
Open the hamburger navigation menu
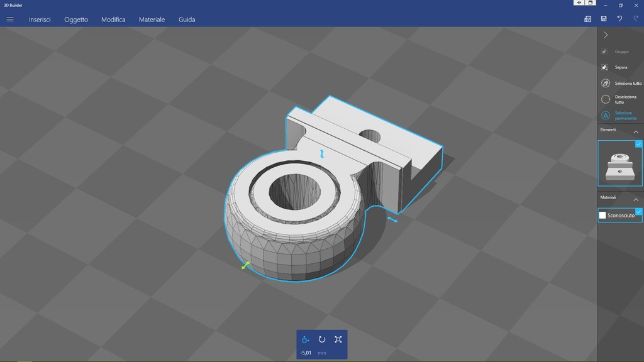(10, 19)
